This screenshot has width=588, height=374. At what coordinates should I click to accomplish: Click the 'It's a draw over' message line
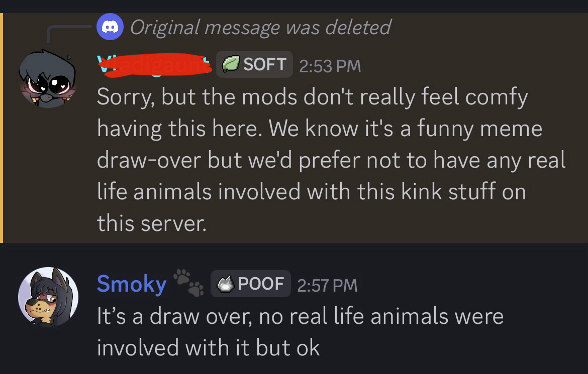tap(300, 317)
